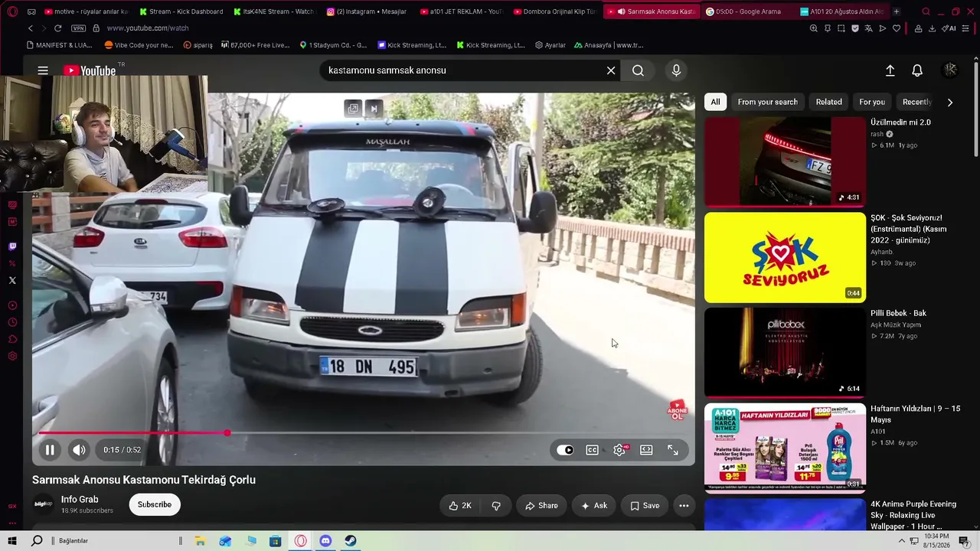Click the address bar URL

(148, 28)
